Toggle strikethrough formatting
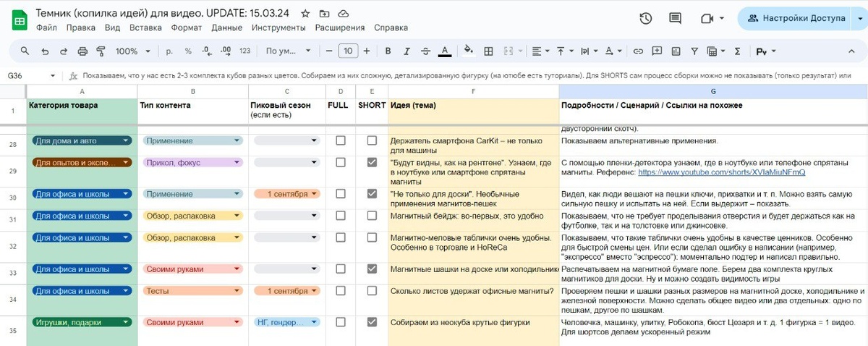The image size is (868, 346). point(425,51)
